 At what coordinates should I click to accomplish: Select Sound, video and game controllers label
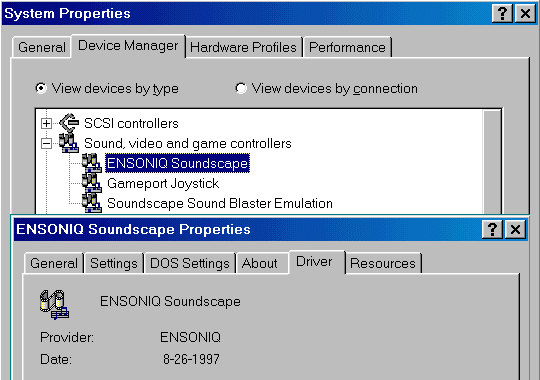coord(188,143)
